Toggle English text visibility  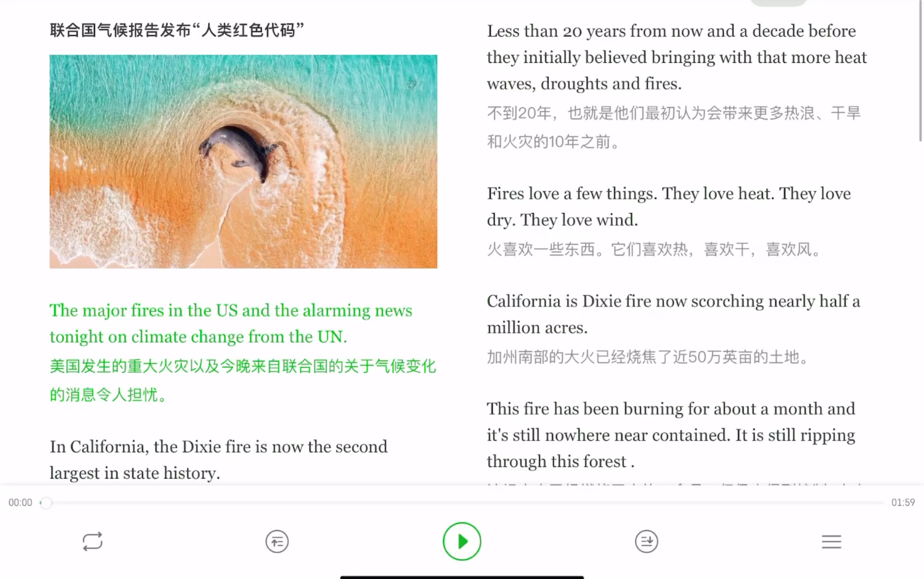[x=278, y=542]
